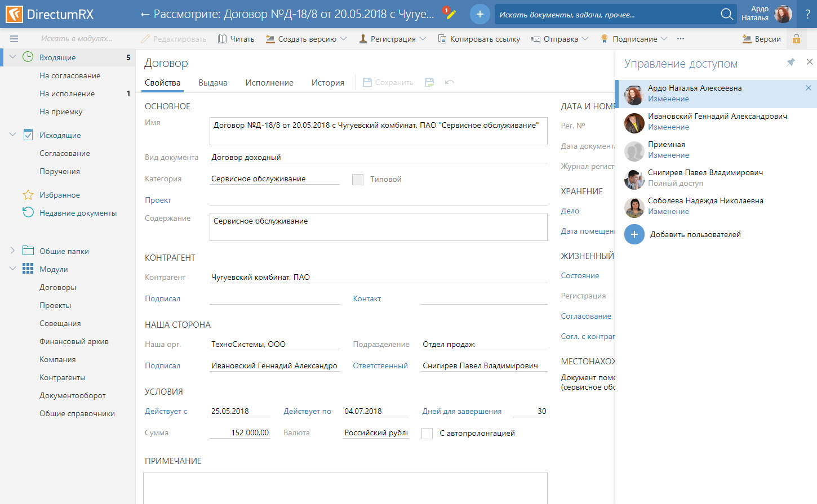This screenshot has height=504, width=817.
Task: Click the DirectumRX logo icon
Action: coord(14,14)
